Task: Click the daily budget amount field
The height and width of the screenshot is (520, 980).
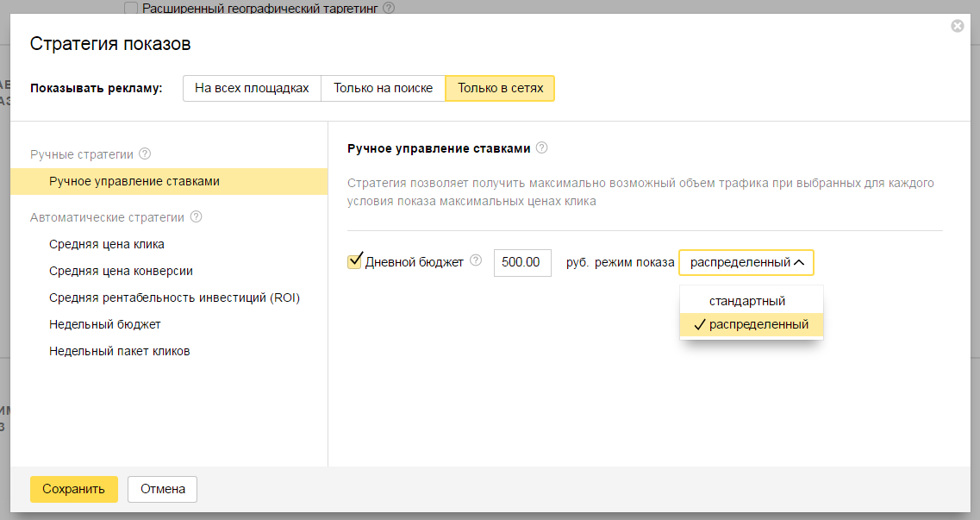Action: click(521, 262)
